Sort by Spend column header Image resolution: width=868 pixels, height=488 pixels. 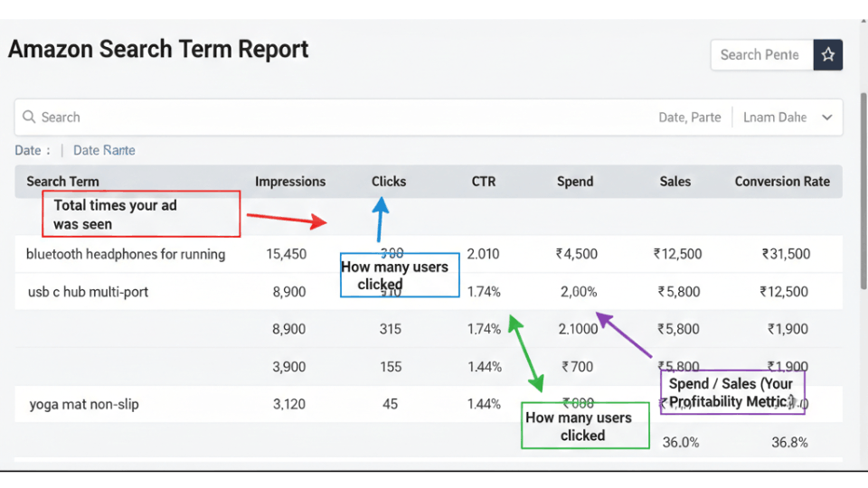click(x=575, y=182)
